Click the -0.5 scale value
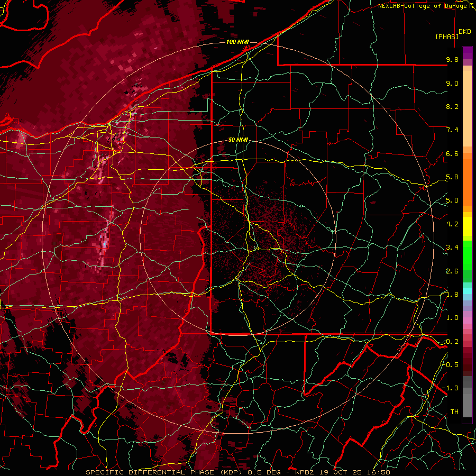 coord(450,365)
